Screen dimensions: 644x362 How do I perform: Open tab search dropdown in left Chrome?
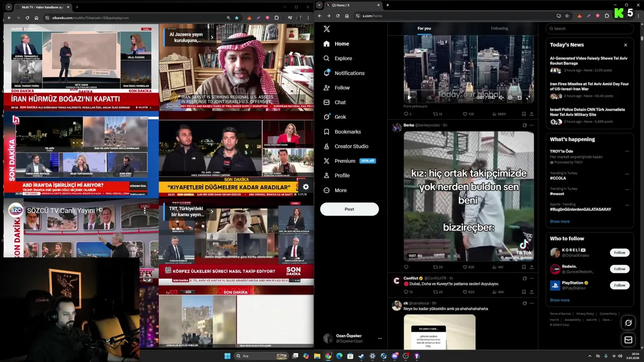coord(9,7)
